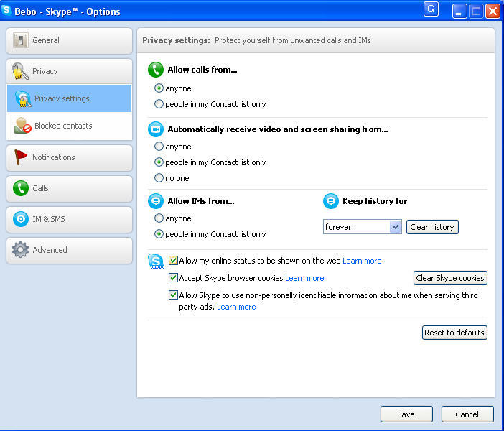Click the Clear Skype cookies button
Image resolution: width=504 pixels, height=431 pixels.
coord(450,278)
